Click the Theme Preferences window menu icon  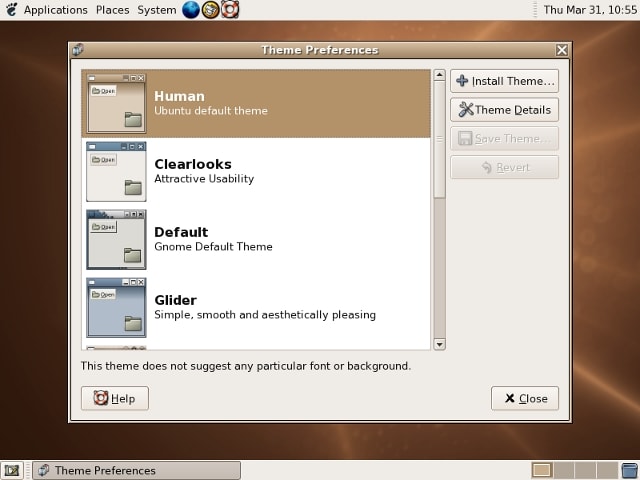point(78,50)
